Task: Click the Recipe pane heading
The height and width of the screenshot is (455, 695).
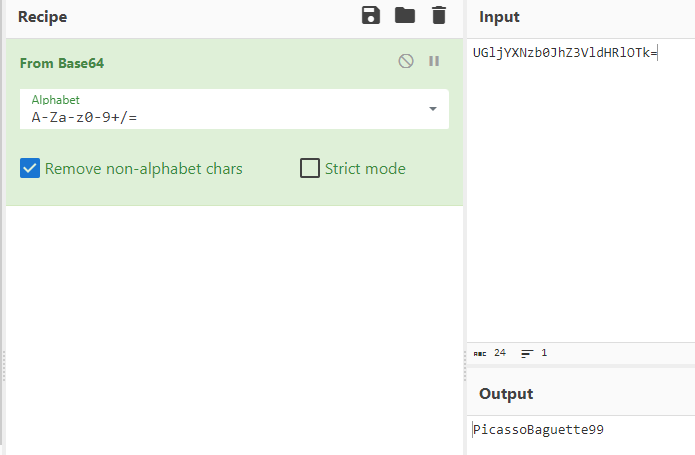Action: pyautogui.click(x=42, y=17)
